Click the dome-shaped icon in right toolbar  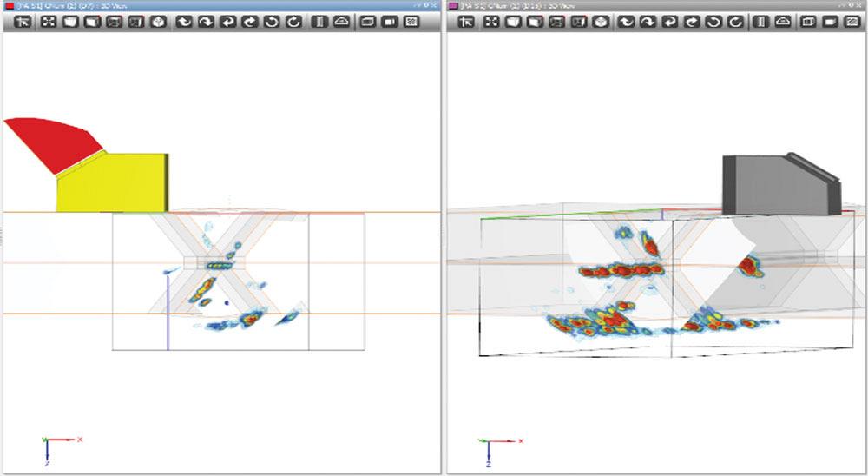[x=783, y=22]
